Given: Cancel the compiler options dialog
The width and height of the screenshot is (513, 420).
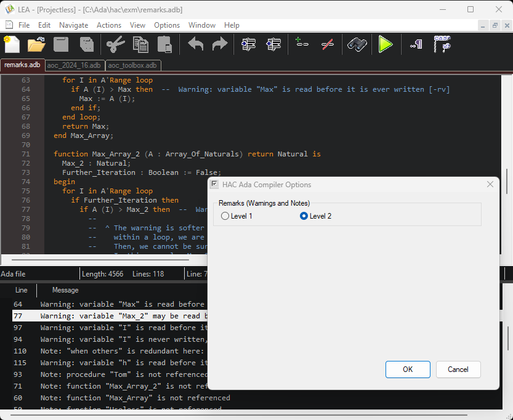Looking at the screenshot, I should (x=458, y=370).
